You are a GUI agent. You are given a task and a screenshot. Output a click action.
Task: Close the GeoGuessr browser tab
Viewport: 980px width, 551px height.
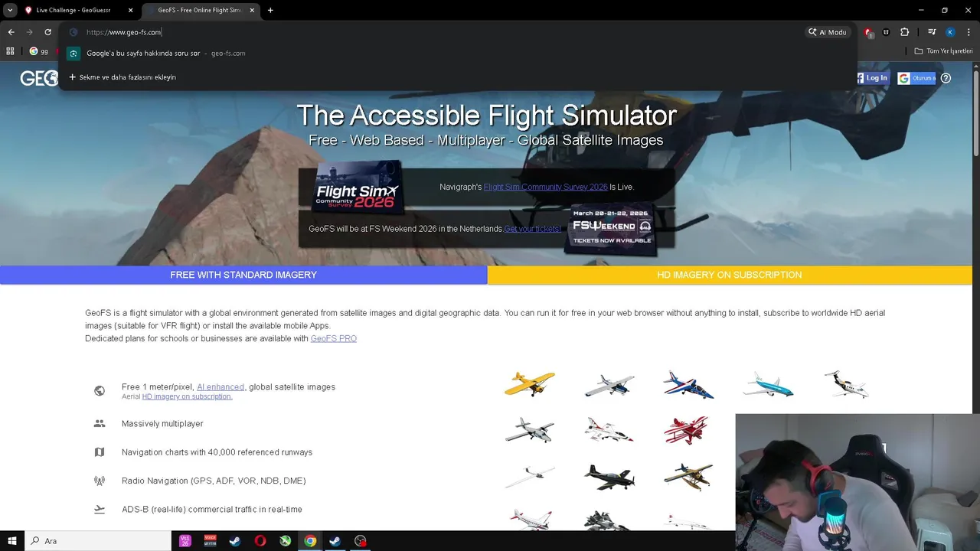[131, 10]
